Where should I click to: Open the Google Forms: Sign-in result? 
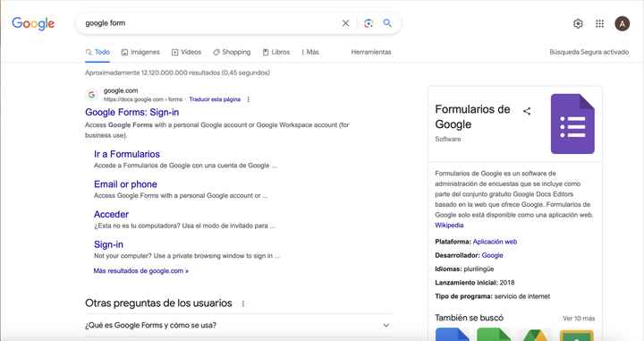pos(131,112)
